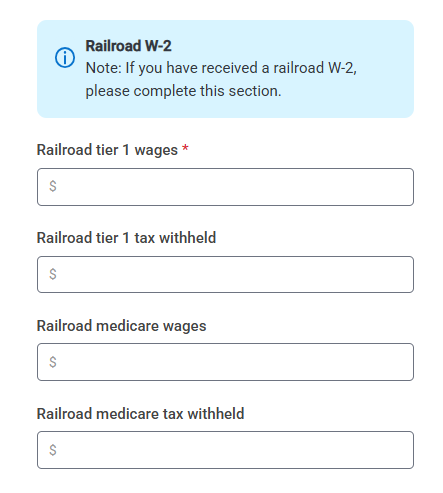This screenshot has width=443, height=493.
Task: Click into the Railroad medicare wages box
Action: point(225,362)
